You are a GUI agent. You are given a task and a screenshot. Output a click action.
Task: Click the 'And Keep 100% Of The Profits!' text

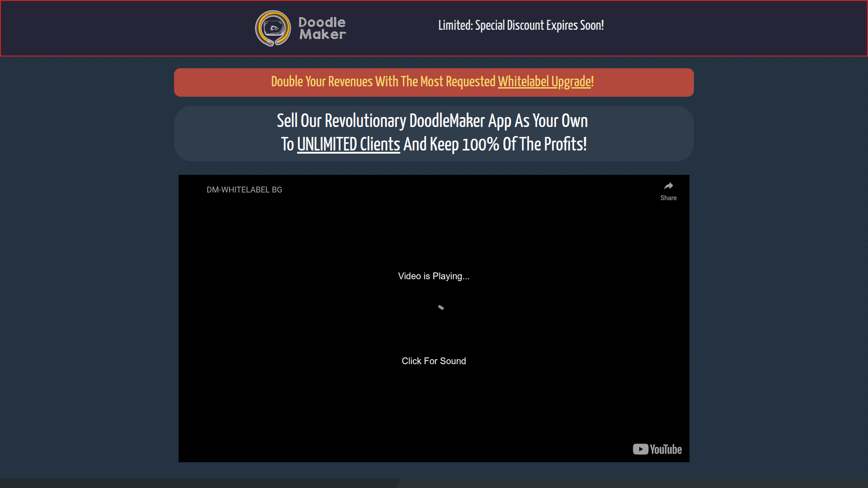495,145
